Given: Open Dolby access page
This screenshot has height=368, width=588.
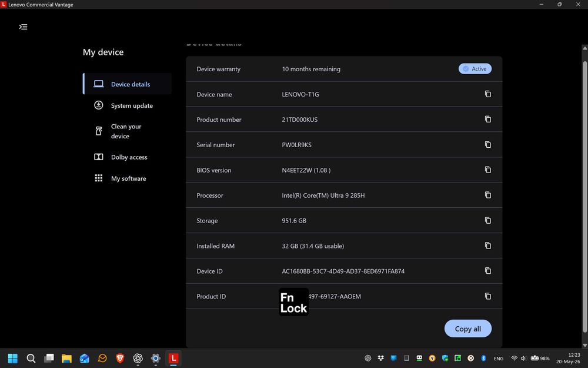Looking at the screenshot, I should pyautogui.click(x=128, y=157).
